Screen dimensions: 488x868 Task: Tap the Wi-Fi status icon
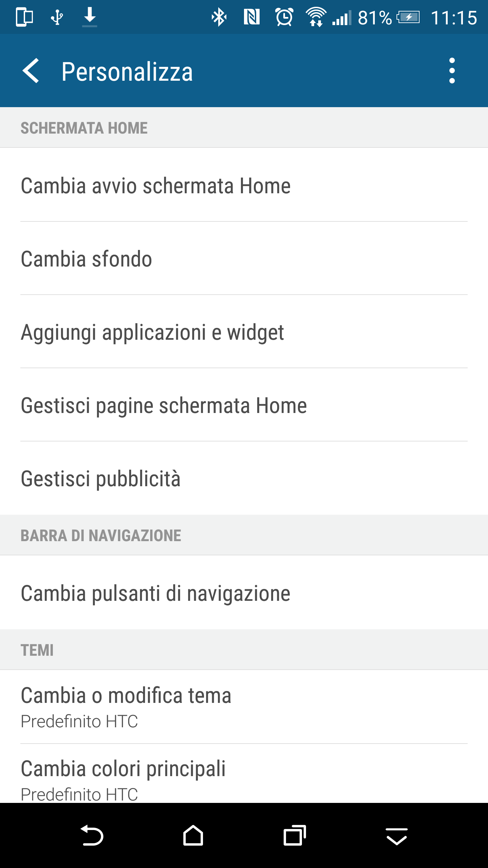pos(316,17)
